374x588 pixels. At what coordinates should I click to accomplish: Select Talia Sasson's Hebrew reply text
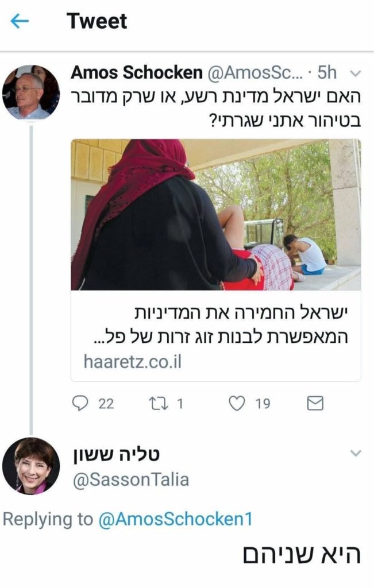click(x=302, y=556)
